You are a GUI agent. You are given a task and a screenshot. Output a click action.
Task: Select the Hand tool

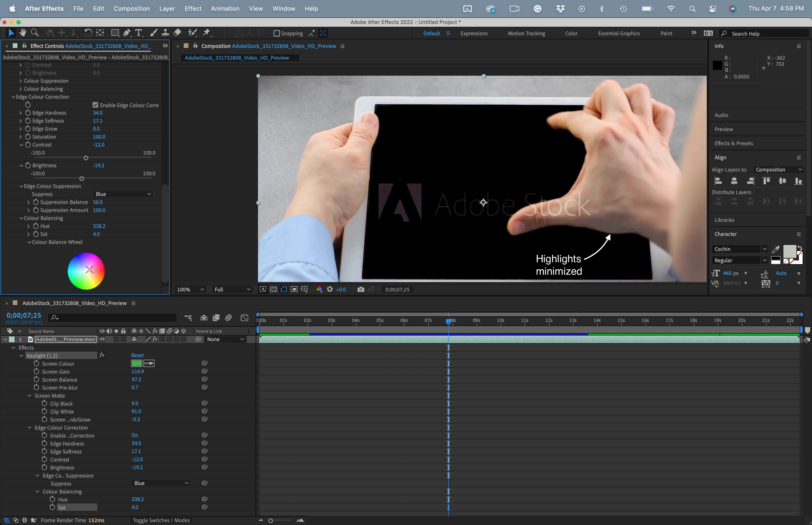(x=23, y=33)
